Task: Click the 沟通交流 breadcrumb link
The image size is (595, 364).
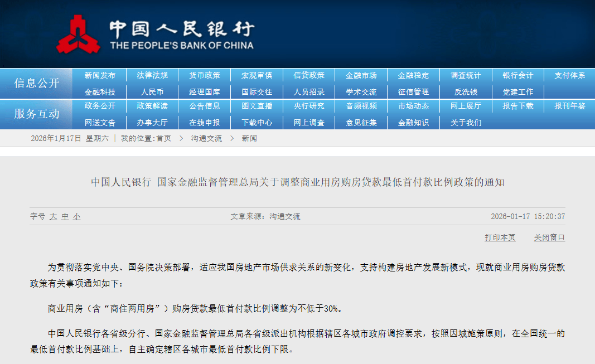Action: point(206,138)
